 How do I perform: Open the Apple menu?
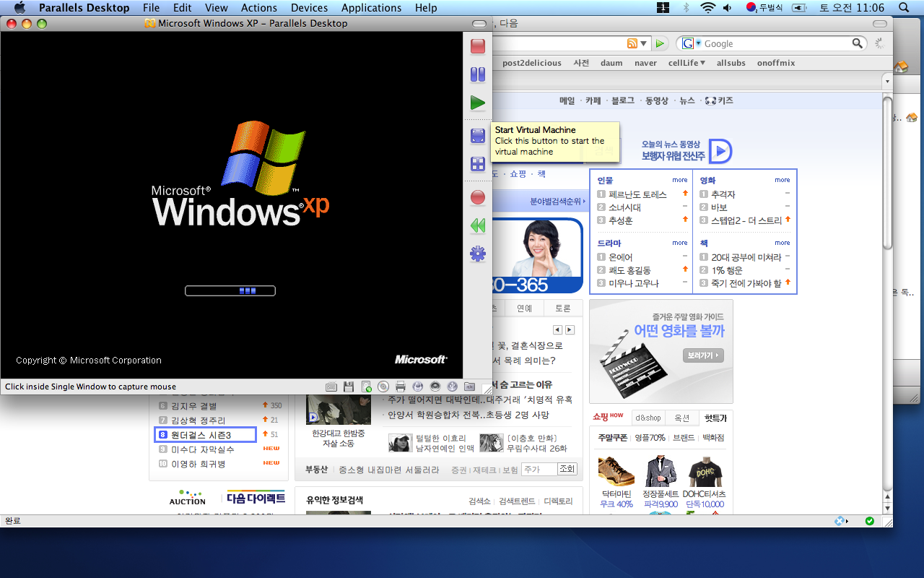[19, 8]
